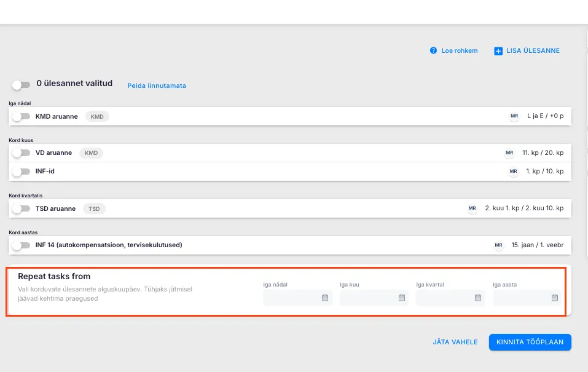Open the Loe rohkem link
Screen dimensions: 588x372
tap(459, 51)
